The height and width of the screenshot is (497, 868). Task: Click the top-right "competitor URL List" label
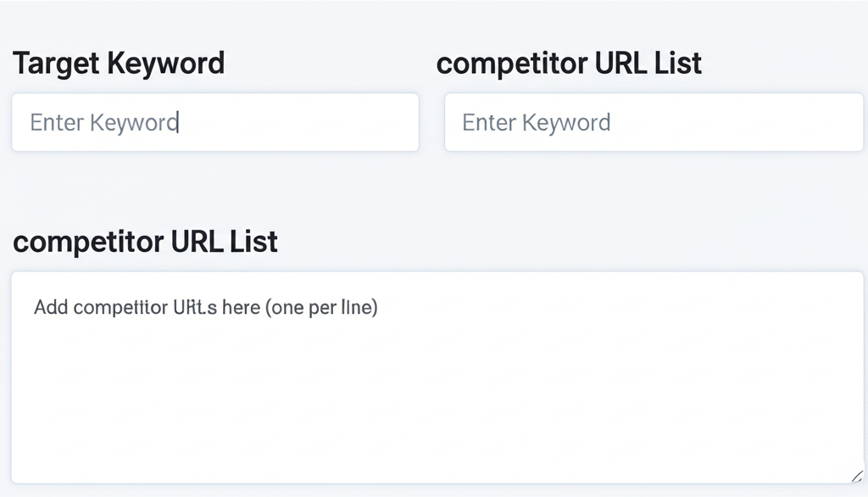click(569, 64)
